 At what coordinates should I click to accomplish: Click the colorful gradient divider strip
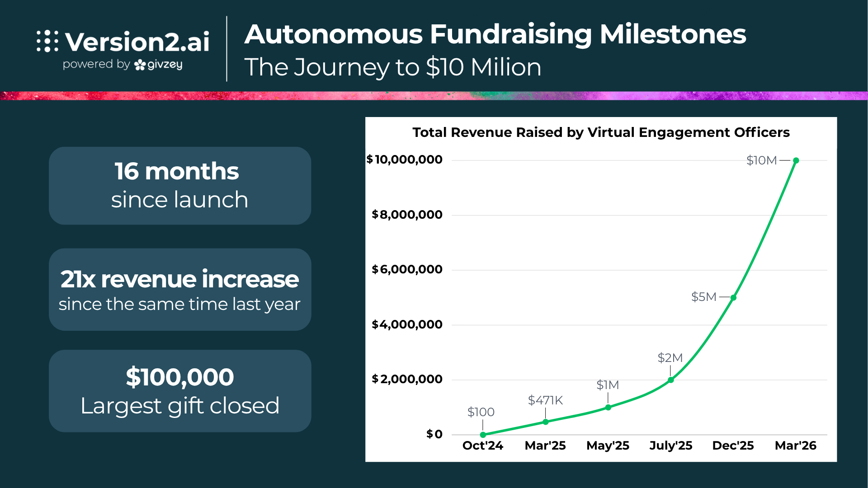click(x=434, y=96)
